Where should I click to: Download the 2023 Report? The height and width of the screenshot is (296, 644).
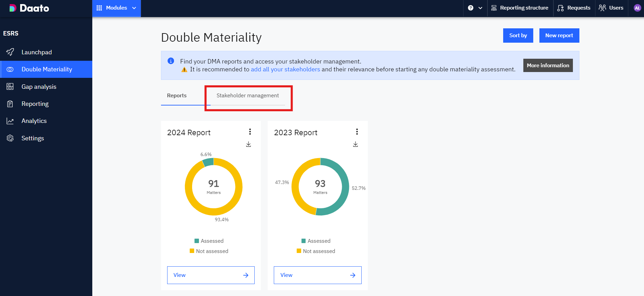point(355,144)
